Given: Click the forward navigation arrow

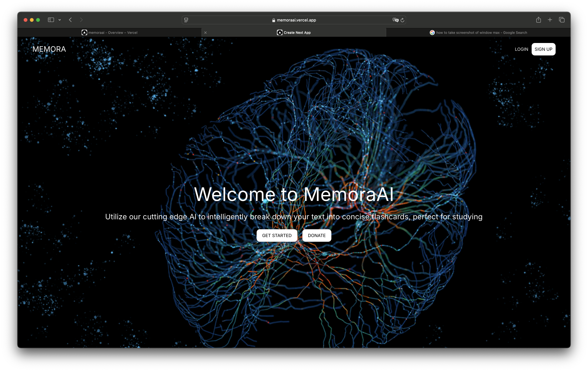Looking at the screenshot, I should point(81,20).
